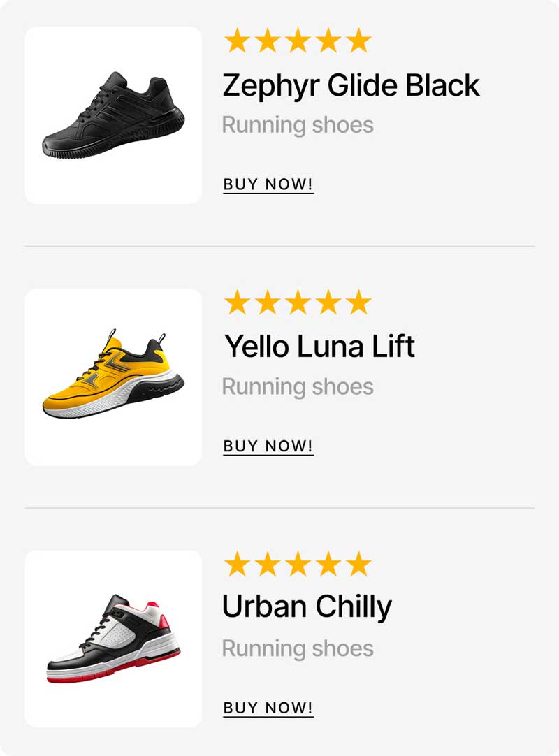The width and height of the screenshot is (559, 756).
Task: Click BUY NOW! for Zephyr Glide Black
Action: [268, 184]
